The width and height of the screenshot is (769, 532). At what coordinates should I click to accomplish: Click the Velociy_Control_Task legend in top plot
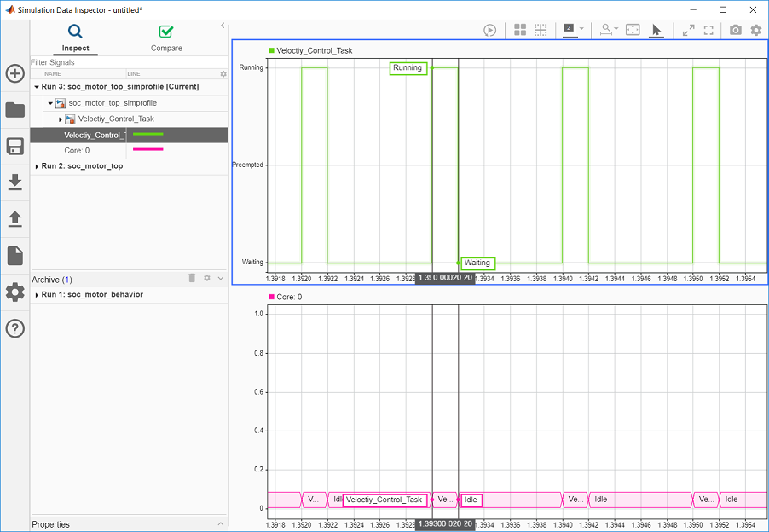point(310,50)
